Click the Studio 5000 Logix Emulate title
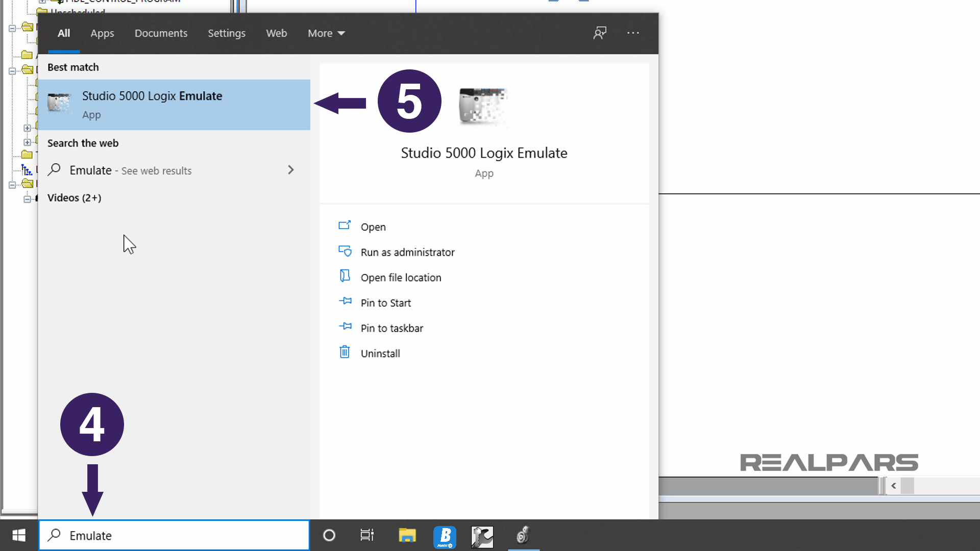Viewport: 980px width, 551px height. [x=484, y=153]
